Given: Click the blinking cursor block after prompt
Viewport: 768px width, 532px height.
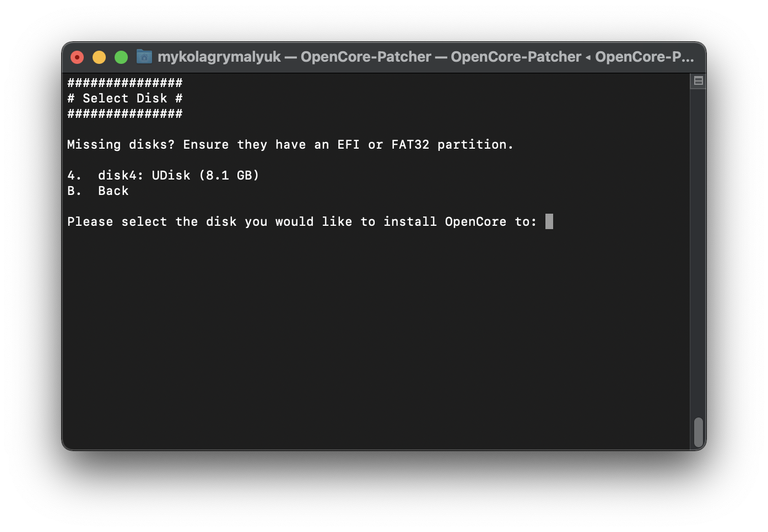Looking at the screenshot, I should 549,222.
